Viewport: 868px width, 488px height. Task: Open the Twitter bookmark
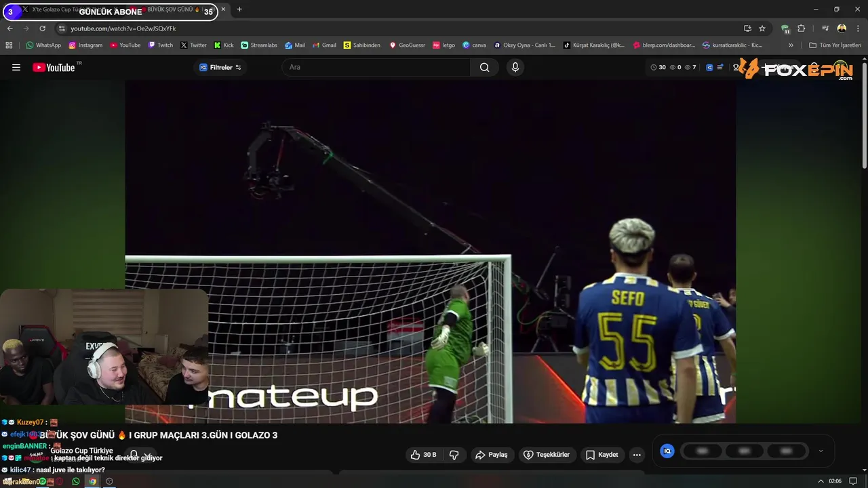pos(193,45)
